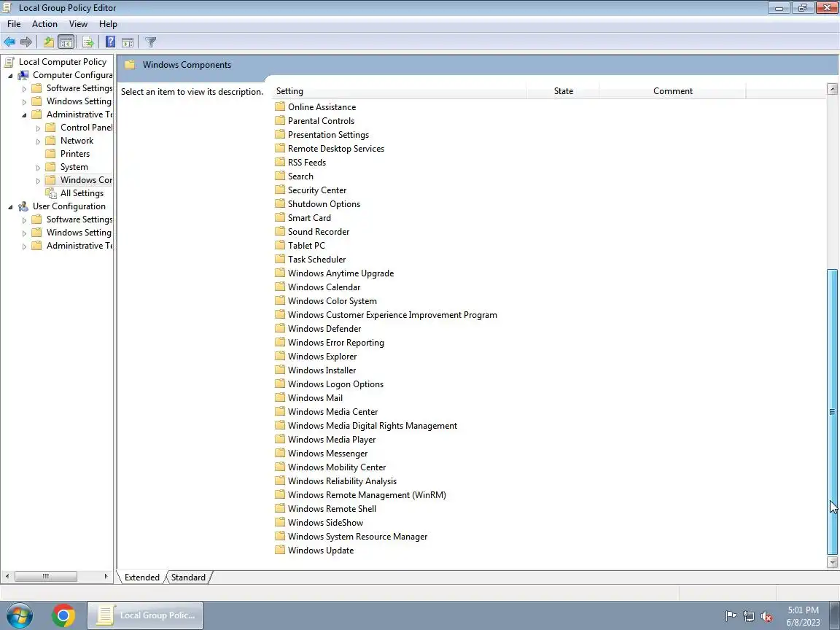Select the Parental Controls folder
Screen dimensions: 840x630
[321, 120]
